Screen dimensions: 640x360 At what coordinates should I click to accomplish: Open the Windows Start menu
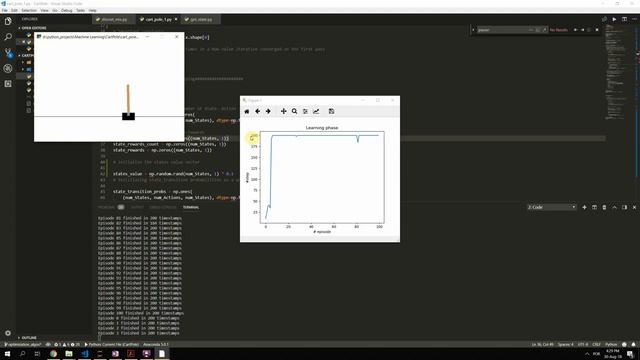pyautogui.click(x=7, y=354)
